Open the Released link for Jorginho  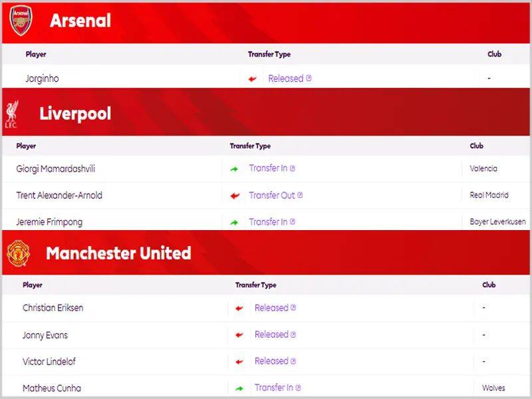click(x=286, y=78)
